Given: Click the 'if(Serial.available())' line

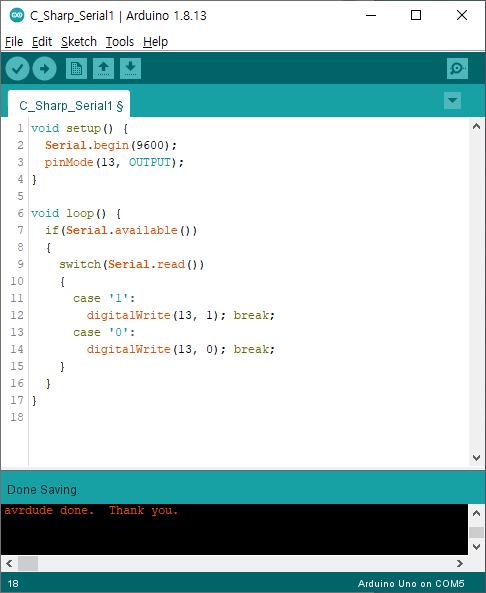Looking at the screenshot, I should [121, 230].
